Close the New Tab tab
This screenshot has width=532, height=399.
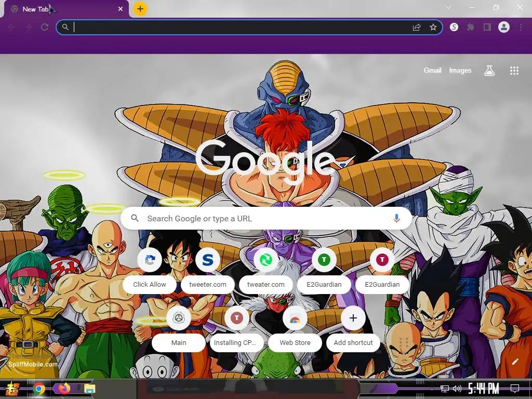point(121,9)
